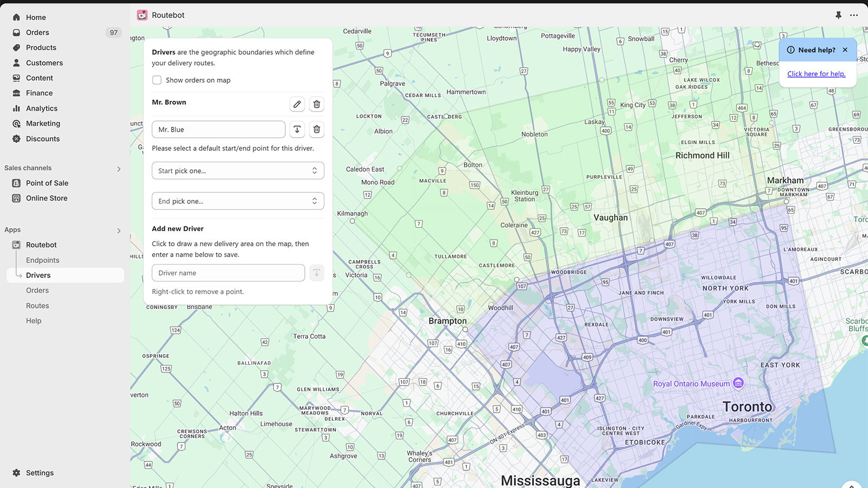The height and width of the screenshot is (488, 868).
Task: Open Marketing page
Action: click(43, 124)
